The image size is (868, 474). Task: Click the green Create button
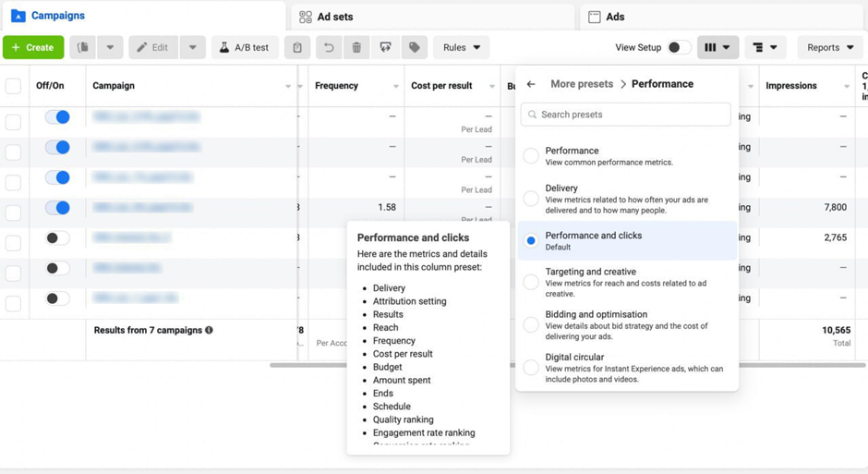[33, 48]
